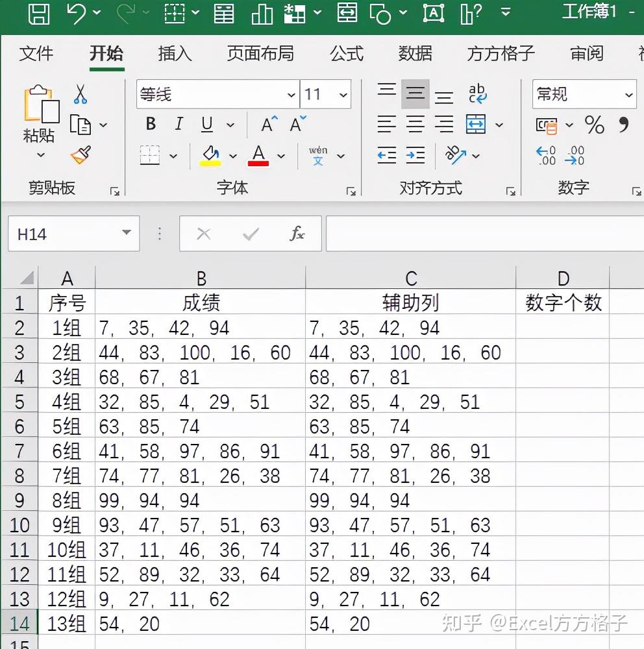Decrease font size with the smaller A icon
The height and width of the screenshot is (649, 644).
coord(298,124)
